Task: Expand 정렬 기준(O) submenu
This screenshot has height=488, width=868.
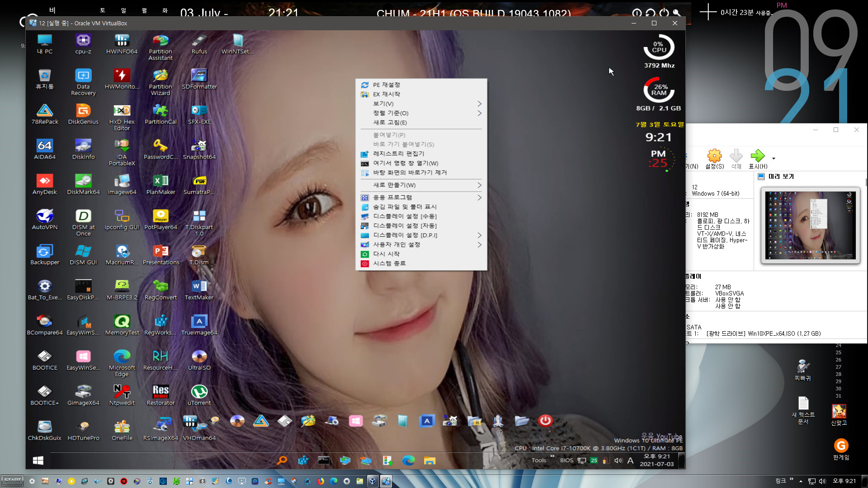Action: tap(421, 113)
